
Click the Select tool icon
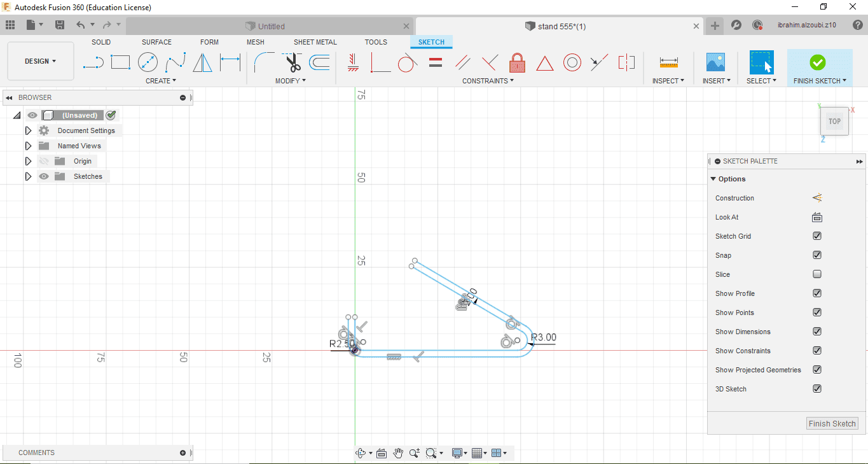pos(761,62)
